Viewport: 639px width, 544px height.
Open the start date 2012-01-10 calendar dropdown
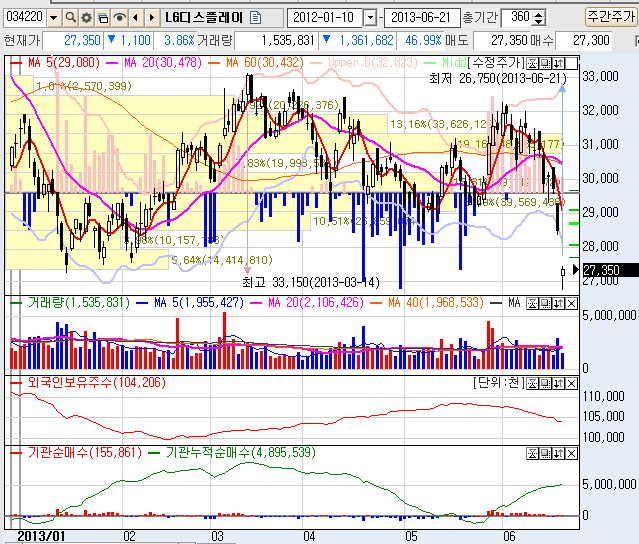pyautogui.click(x=370, y=18)
